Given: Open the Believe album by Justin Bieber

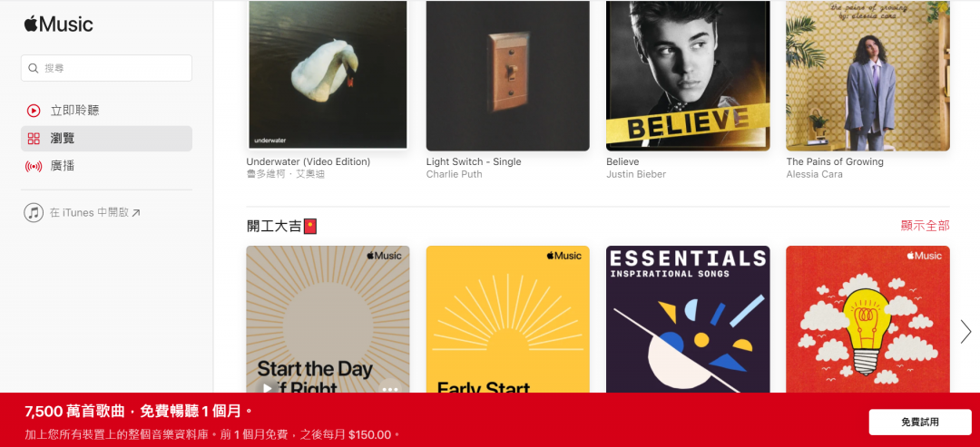Looking at the screenshot, I should [688, 75].
